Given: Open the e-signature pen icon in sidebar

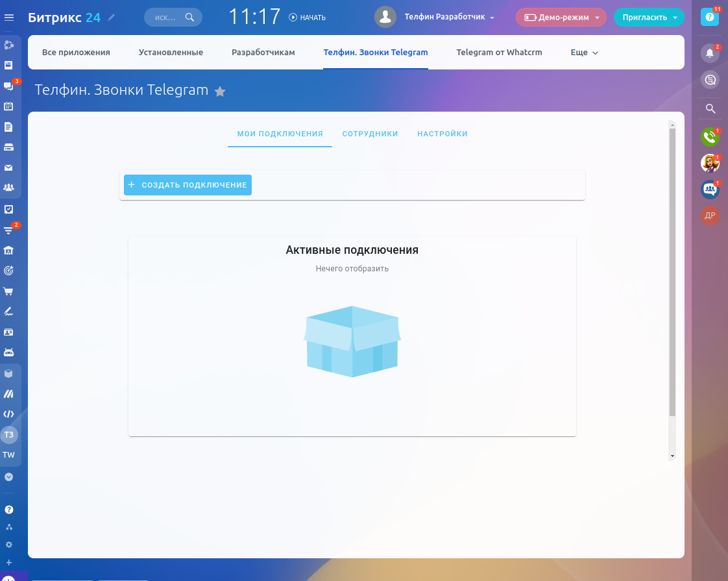Looking at the screenshot, I should 9,312.
